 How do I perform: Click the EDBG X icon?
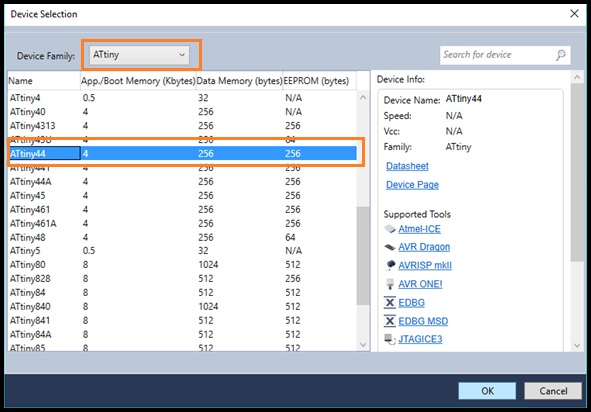[x=390, y=302]
